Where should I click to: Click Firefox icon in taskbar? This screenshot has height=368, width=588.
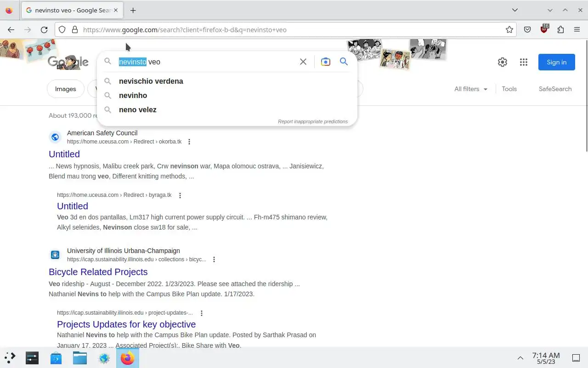click(128, 357)
